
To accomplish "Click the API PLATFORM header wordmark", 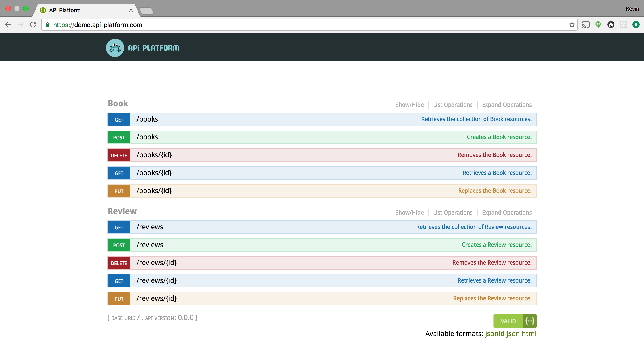I will (x=153, y=48).
